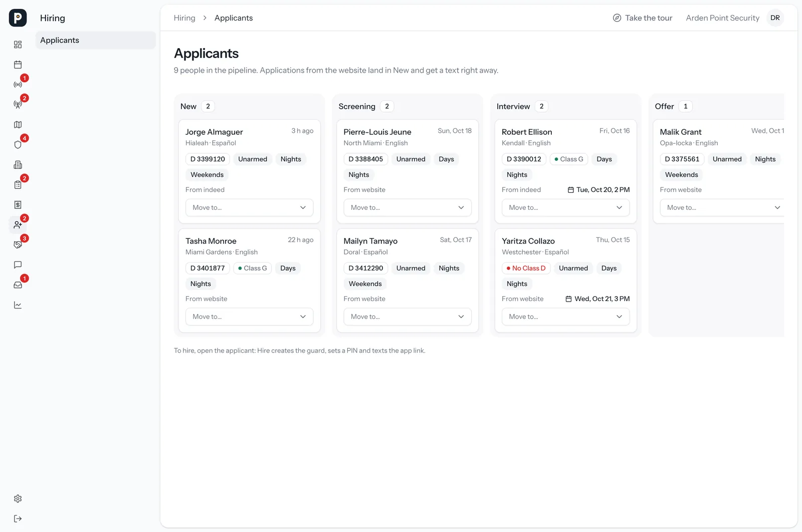
Task: Open settings gear icon in sidebar
Action: click(18, 498)
